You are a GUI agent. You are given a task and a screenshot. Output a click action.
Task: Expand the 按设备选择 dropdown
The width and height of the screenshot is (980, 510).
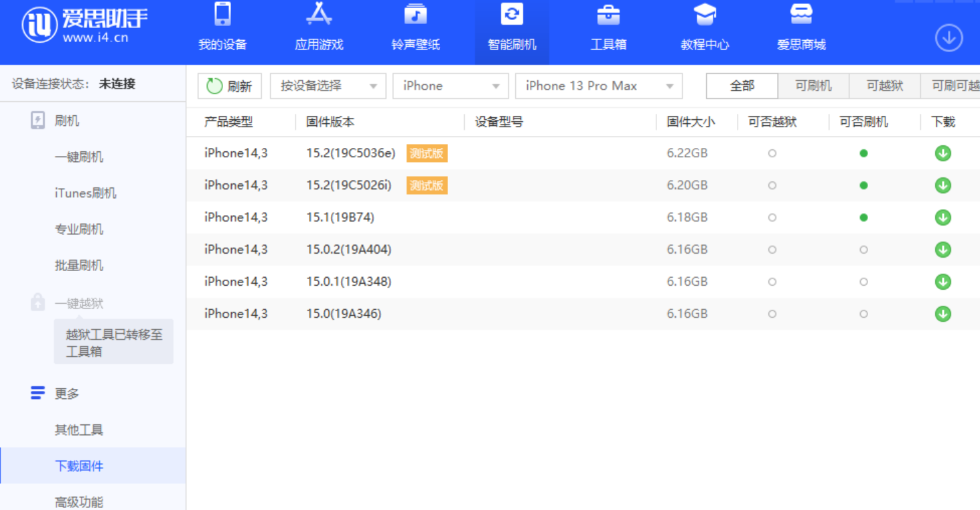coord(328,86)
